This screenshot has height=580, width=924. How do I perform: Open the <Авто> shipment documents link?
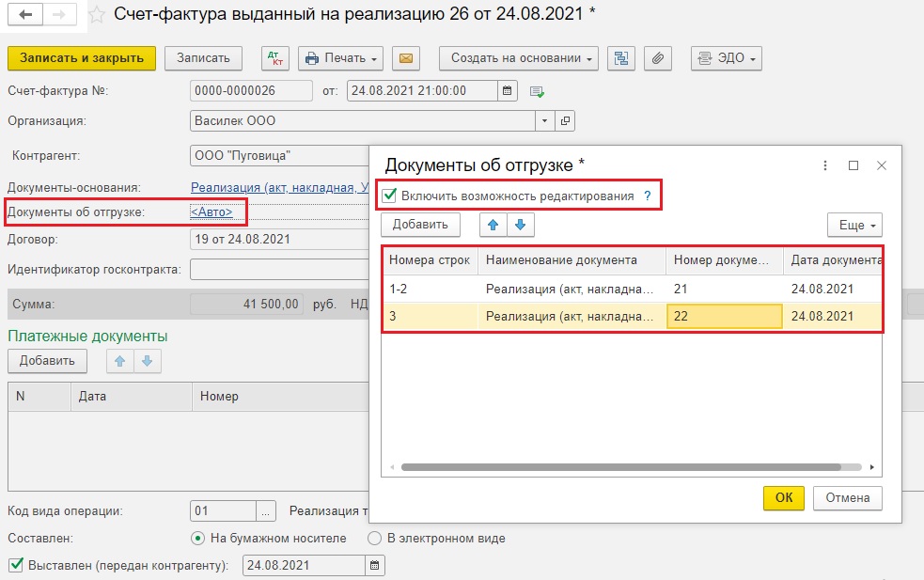pos(211,212)
